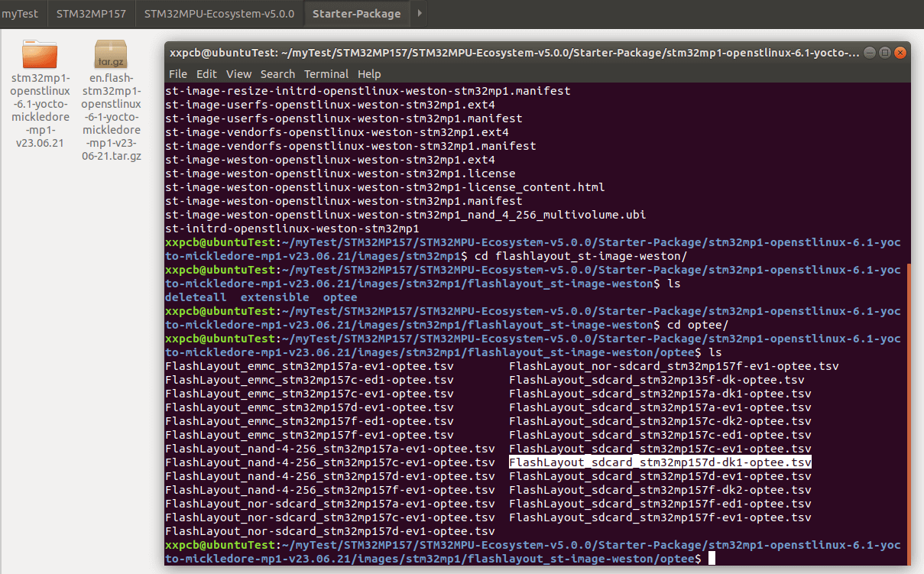
Task: Go to STM32MPU-Ecosystem-v5.0.0 path segment
Action: [219, 14]
